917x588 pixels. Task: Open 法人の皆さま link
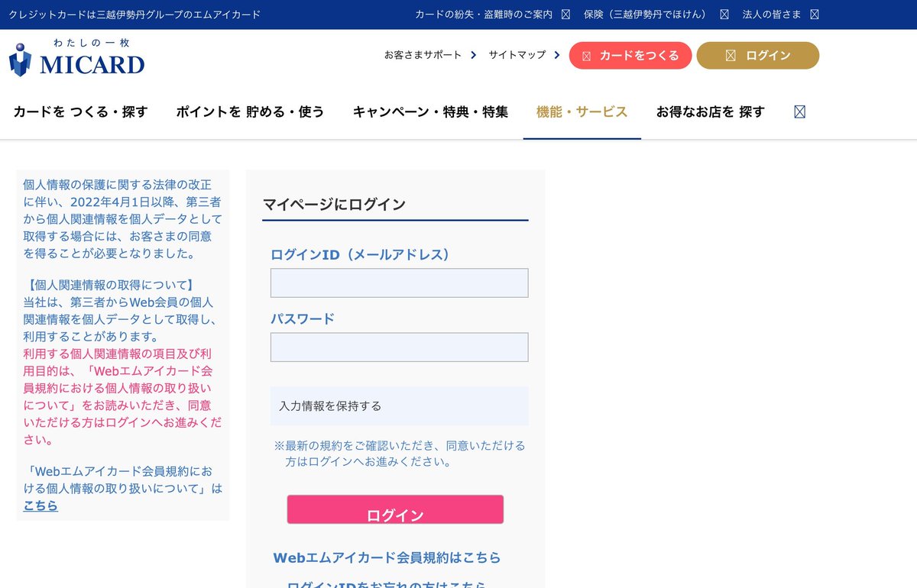773,14
